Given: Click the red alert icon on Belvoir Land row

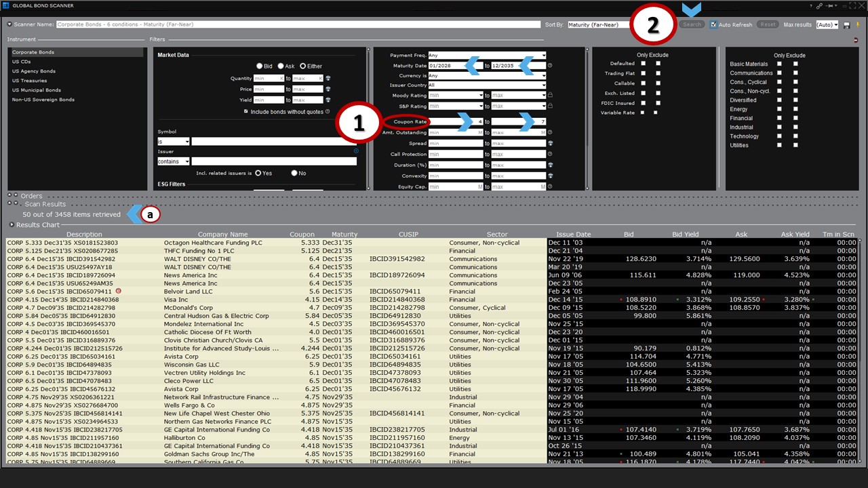Looking at the screenshot, I should [x=118, y=291].
